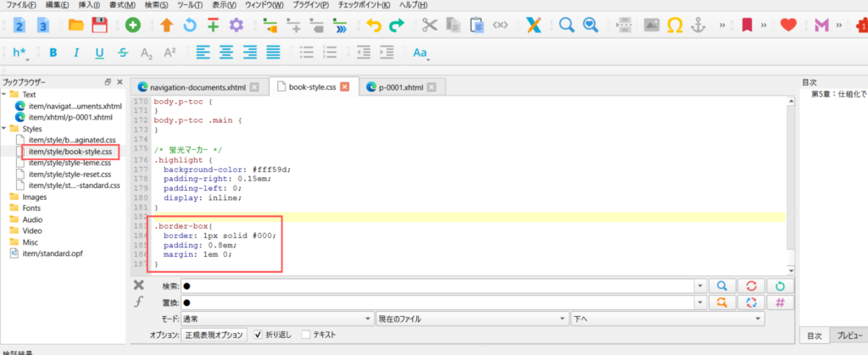Click the 正規表現オプション button
Image resolution: width=868 pixels, height=355 pixels.
pos(214,335)
